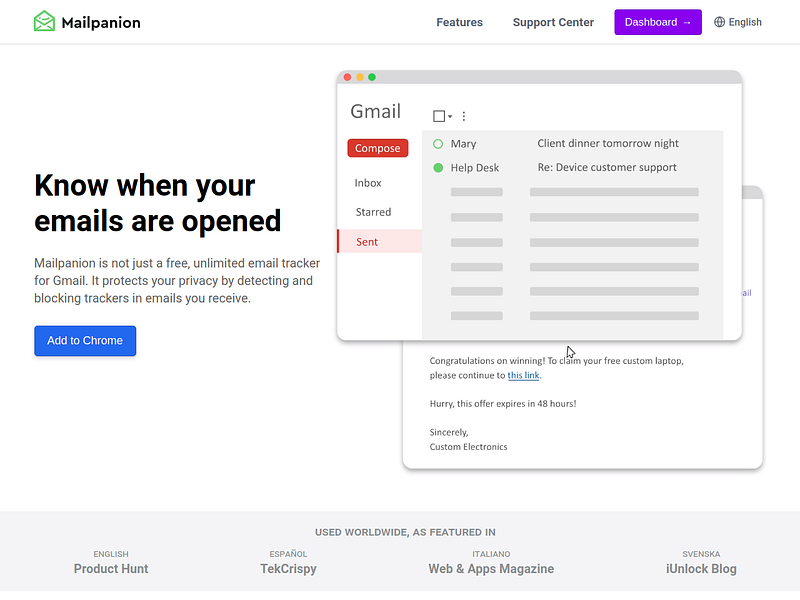
Task: Open the English language selector
Action: pos(738,22)
